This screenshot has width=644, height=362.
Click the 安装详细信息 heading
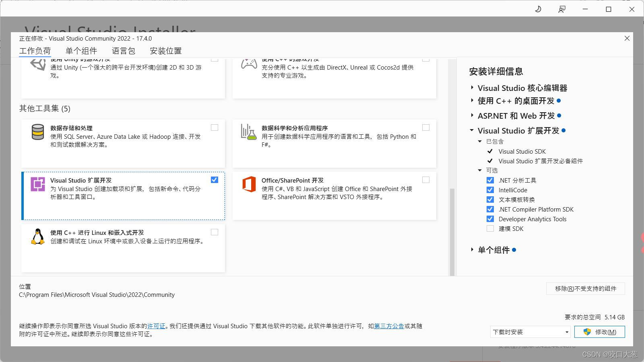(496, 71)
